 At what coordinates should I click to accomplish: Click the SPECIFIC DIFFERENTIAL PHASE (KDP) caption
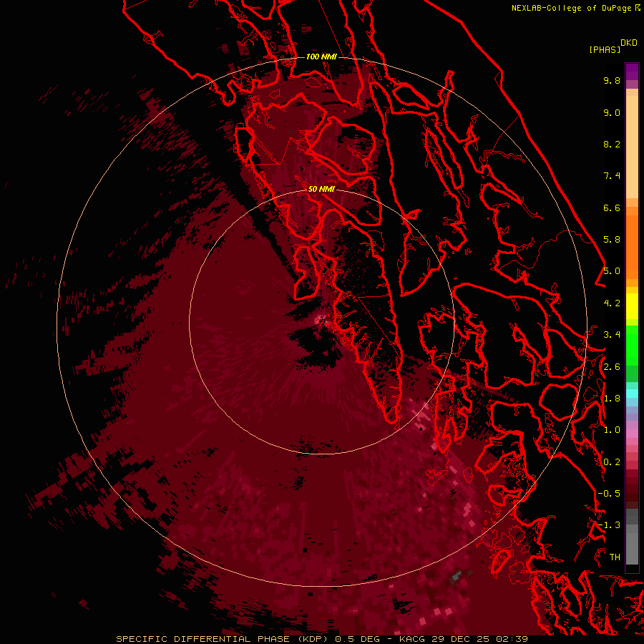tap(223, 639)
